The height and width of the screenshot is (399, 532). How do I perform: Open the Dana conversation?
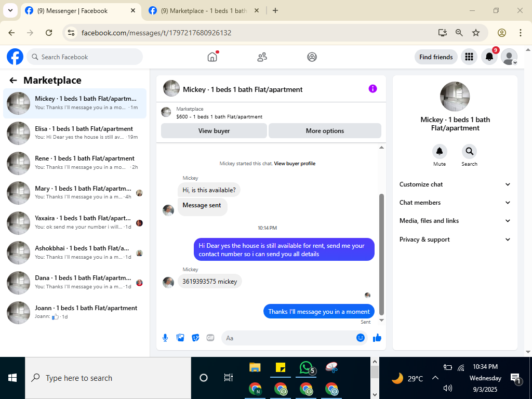(75, 282)
